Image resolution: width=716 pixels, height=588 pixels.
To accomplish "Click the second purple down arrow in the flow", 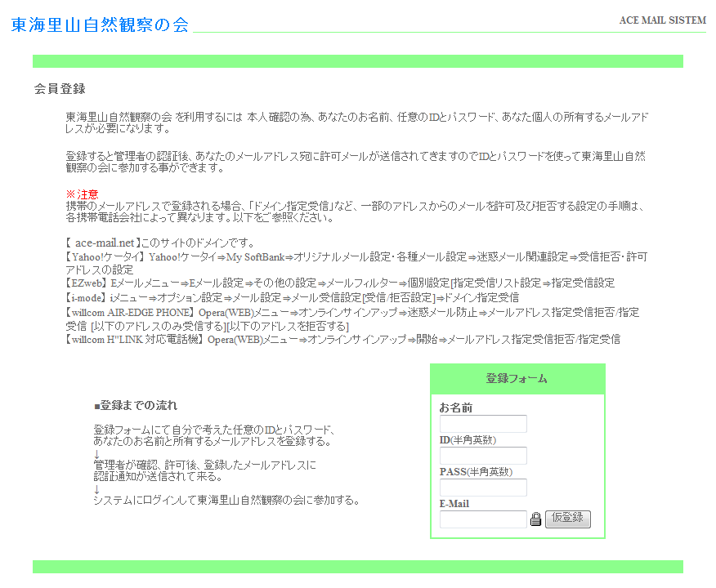I will [x=96, y=488].
